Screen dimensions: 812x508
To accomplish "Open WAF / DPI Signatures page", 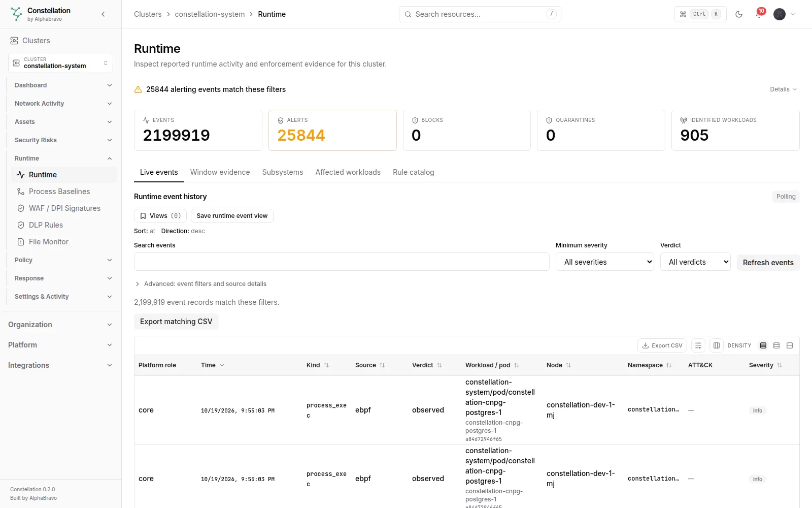I will [64, 208].
